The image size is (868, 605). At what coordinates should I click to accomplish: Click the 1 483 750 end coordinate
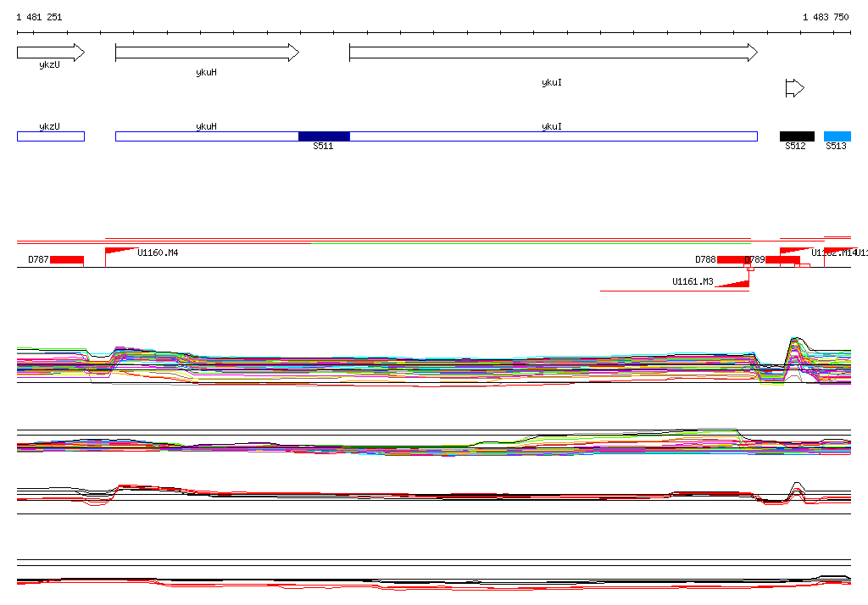(x=826, y=17)
